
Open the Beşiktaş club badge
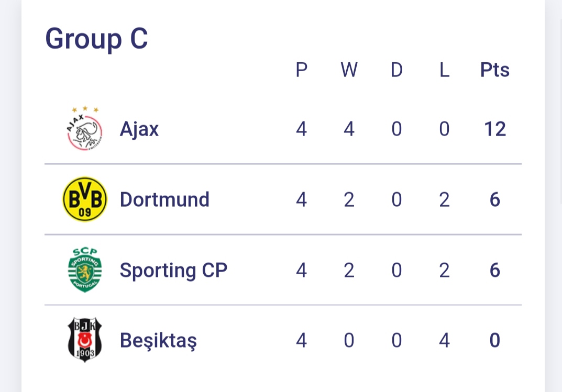coord(84,340)
